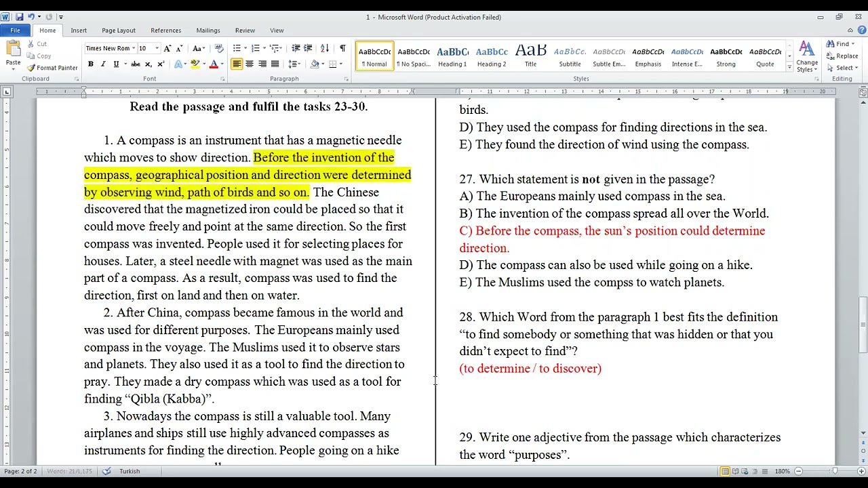Switch to Print Layout view

(x=725, y=471)
